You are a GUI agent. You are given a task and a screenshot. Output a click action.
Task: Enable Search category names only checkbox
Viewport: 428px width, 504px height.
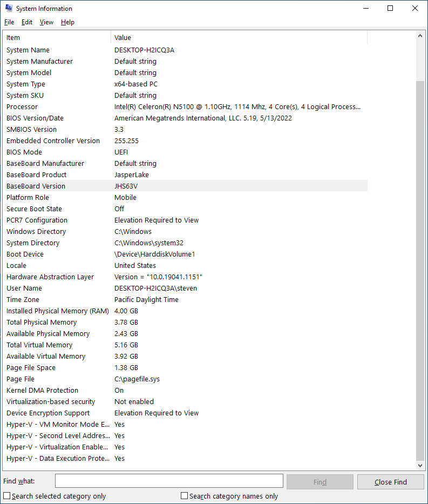[x=185, y=496]
